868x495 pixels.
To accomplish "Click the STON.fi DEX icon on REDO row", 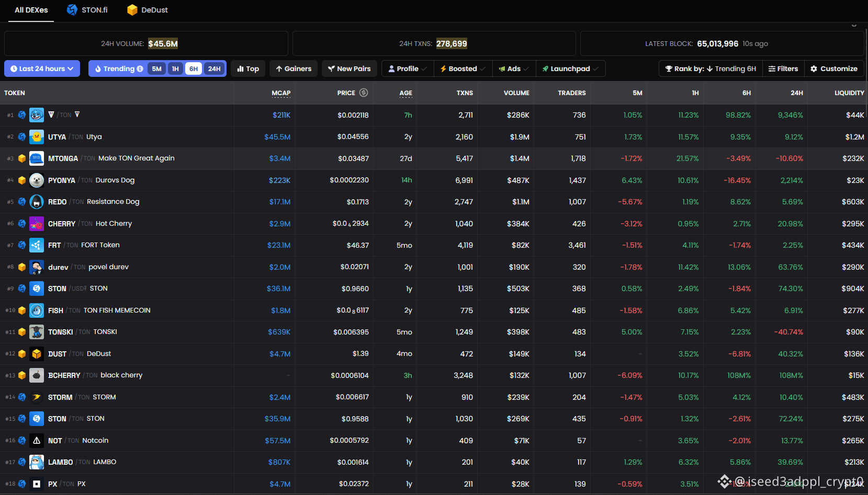I will (x=22, y=202).
